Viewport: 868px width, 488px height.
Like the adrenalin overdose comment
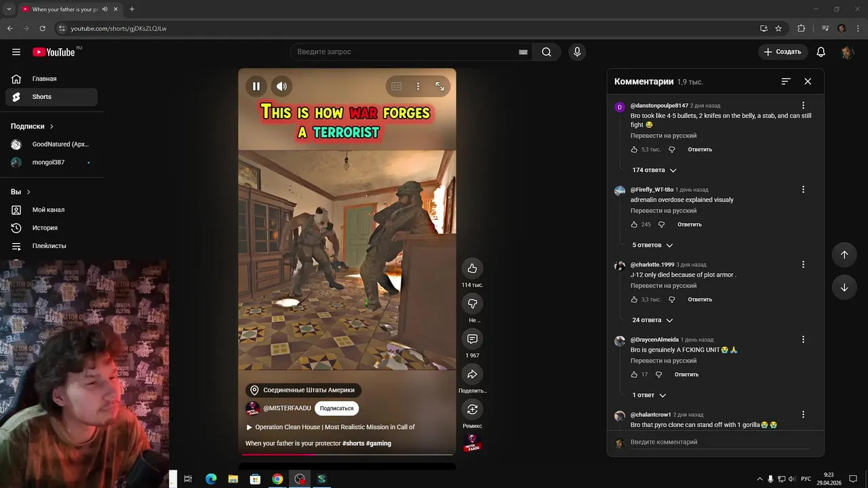click(x=635, y=224)
